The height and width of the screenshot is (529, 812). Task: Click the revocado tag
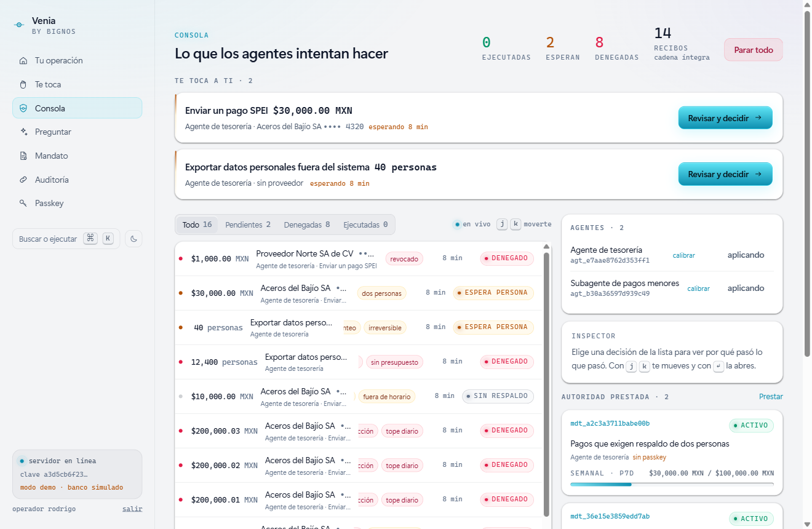point(404,259)
